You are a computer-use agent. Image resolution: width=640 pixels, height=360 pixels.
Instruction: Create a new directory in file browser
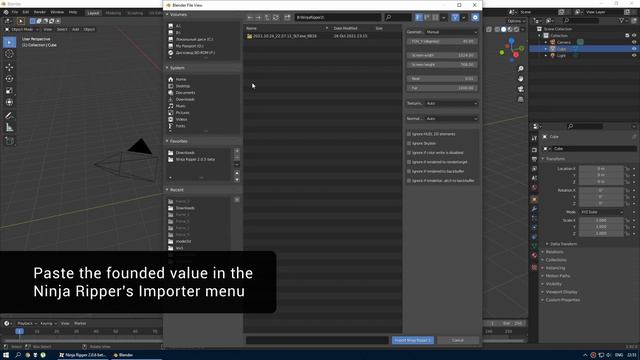tap(287, 18)
